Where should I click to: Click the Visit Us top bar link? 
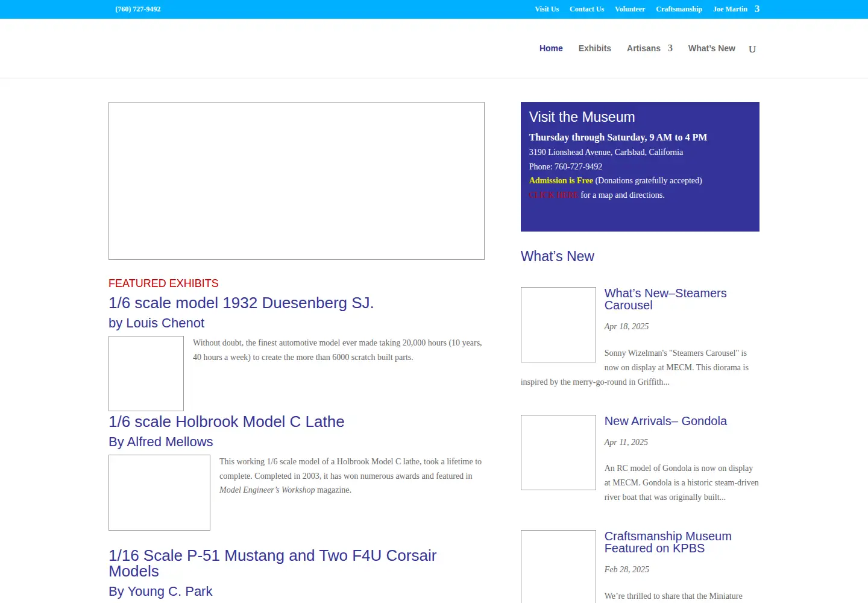[x=547, y=9]
